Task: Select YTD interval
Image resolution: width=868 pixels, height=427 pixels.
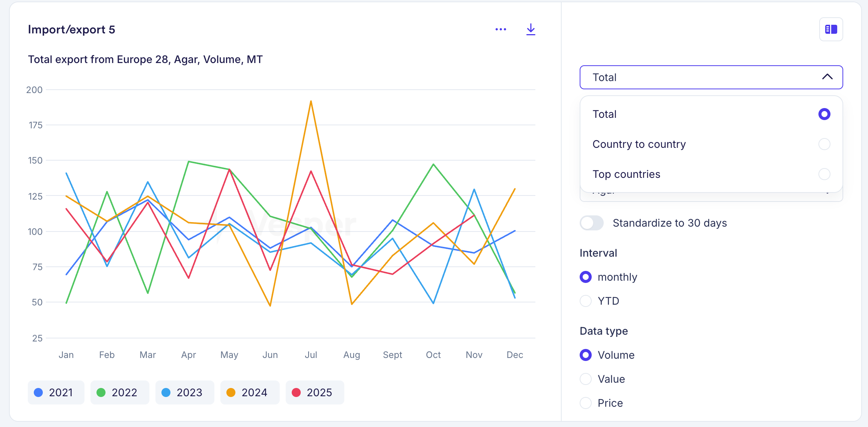Action: tap(585, 301)
